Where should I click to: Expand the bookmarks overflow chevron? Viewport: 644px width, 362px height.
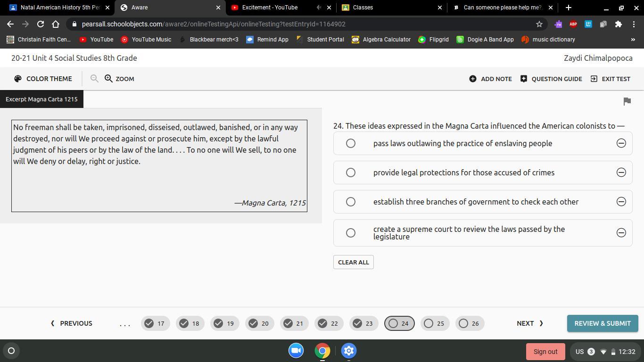click(x=634, y=40)
